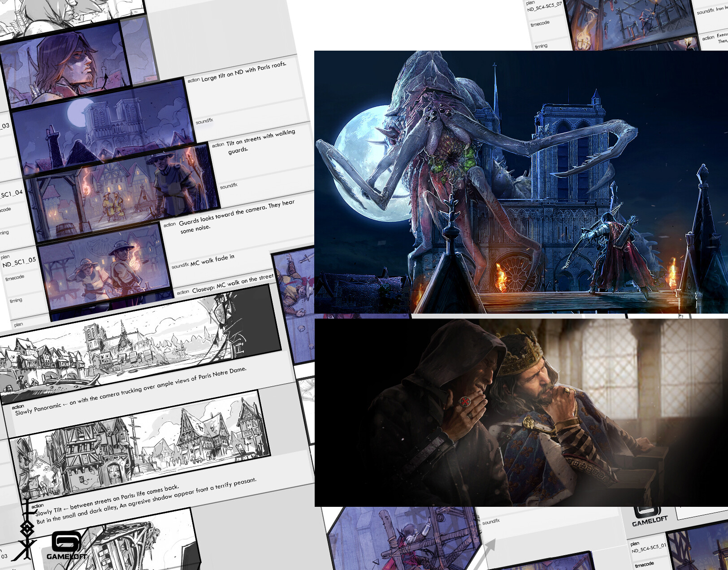
Task: Click the 'timecode' label under ND_SC4-SC5_01
Action: pos(645,564)
